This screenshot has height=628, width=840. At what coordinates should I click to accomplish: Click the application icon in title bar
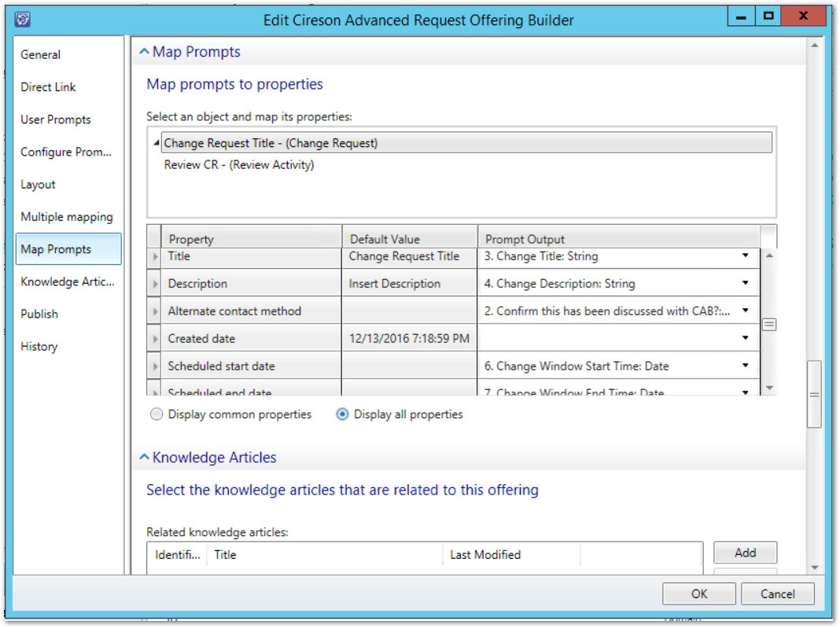pos(23,20)
